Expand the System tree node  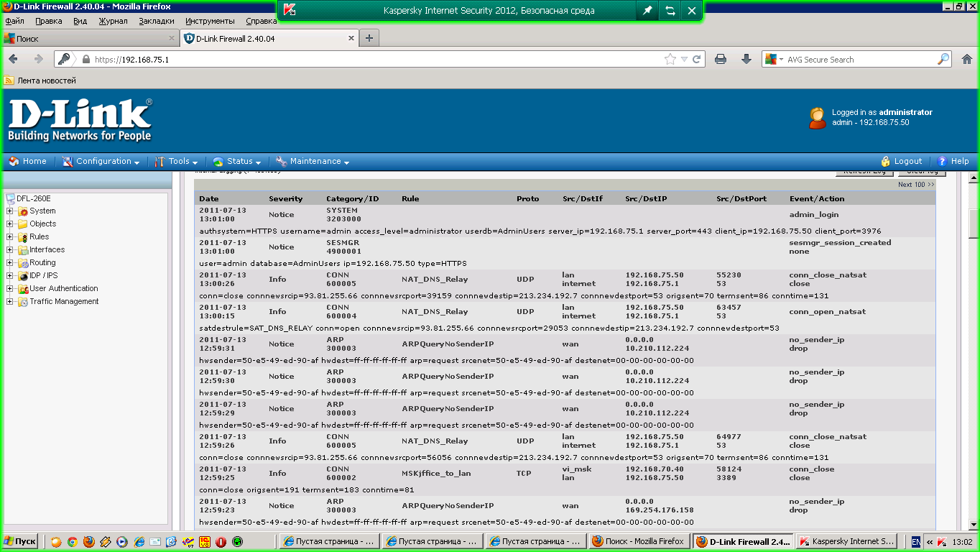click(x=10, y=211)
